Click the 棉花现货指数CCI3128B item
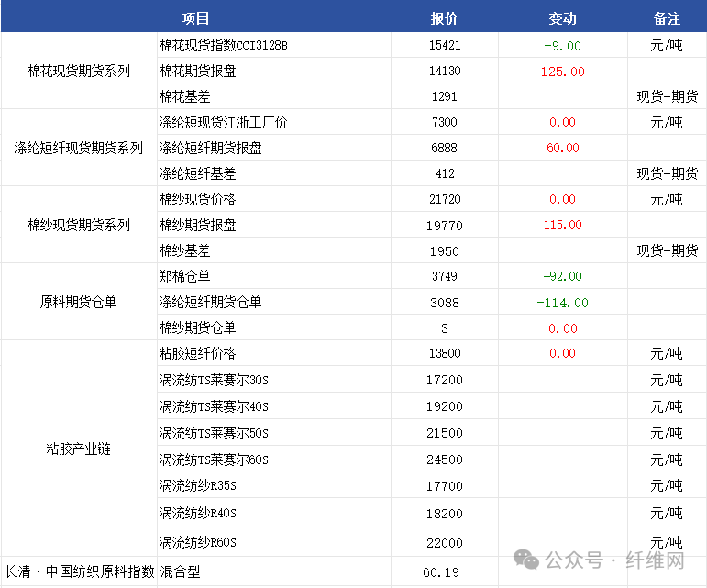This screenshot has height=588, width=707. coord(223,45)
